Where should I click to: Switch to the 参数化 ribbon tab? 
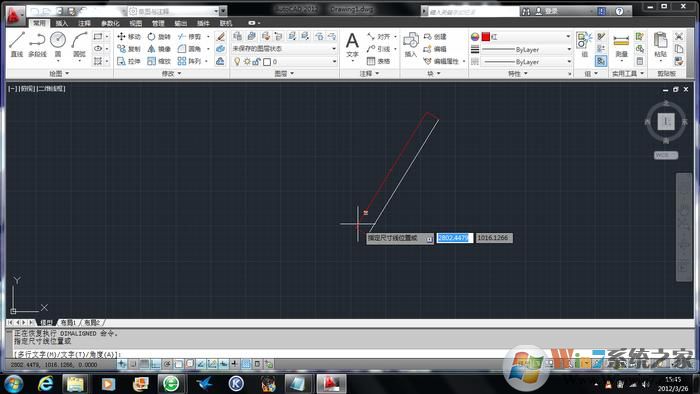110,23
